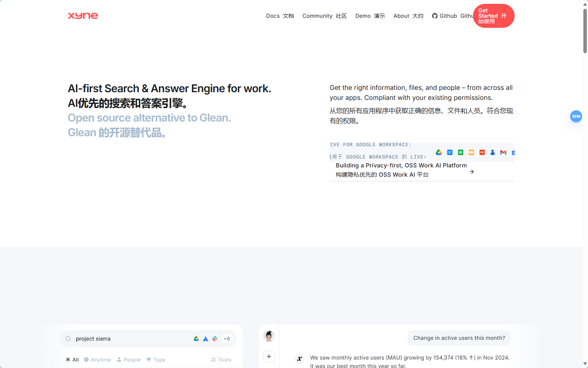
Task: Click the arrow next to Privacy-first link
Action: [x=472, y=172]
